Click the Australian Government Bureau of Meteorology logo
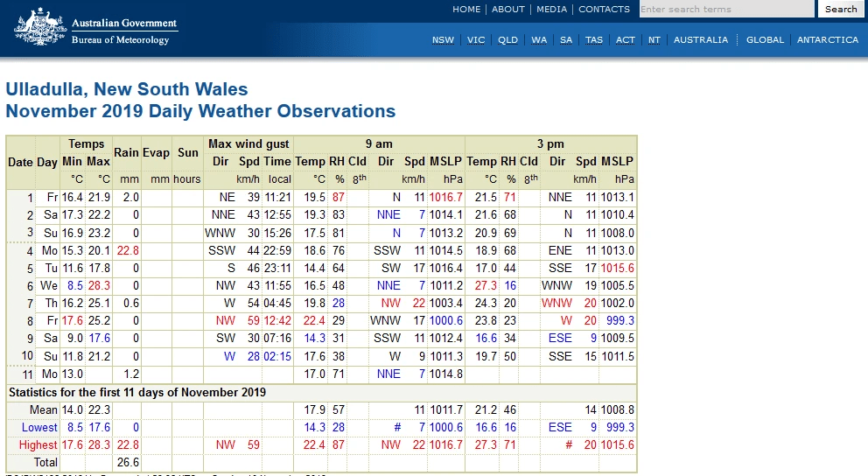 [x=95, y=26]
